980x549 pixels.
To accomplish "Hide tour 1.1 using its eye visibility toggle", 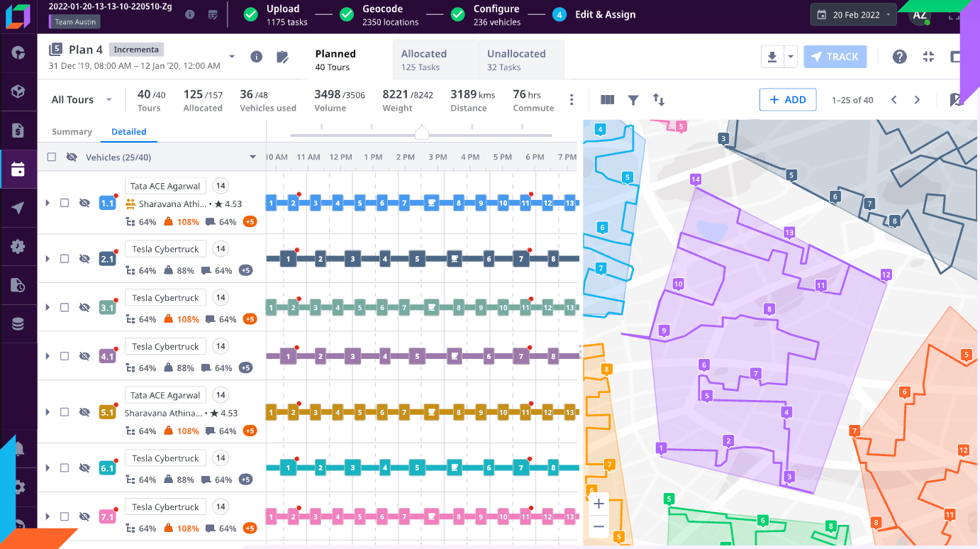I will pyautogui.click(x=84, y=202).
